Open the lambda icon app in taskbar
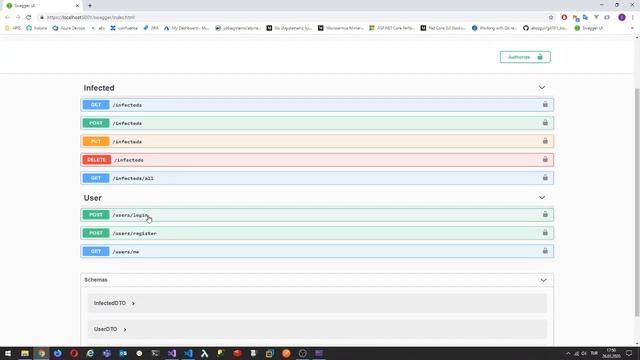The width and height of the screenshot is (640, 360). (x=204, y=353)
